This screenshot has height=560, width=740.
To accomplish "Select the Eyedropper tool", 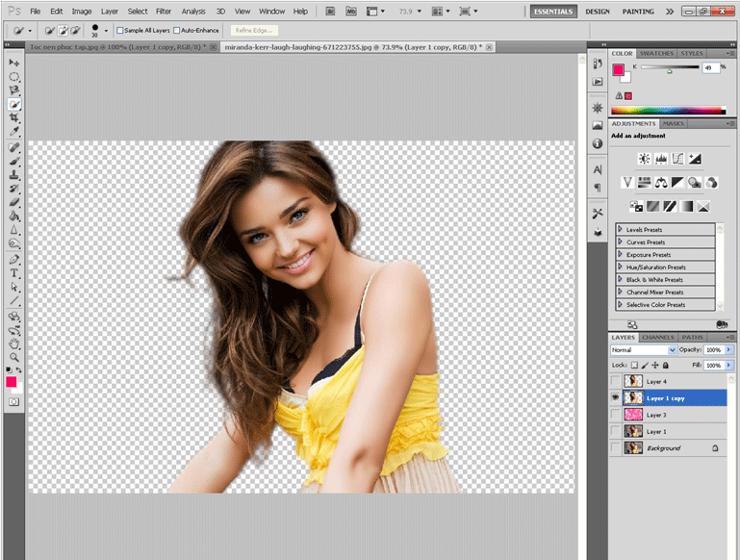I will (14, 131).
